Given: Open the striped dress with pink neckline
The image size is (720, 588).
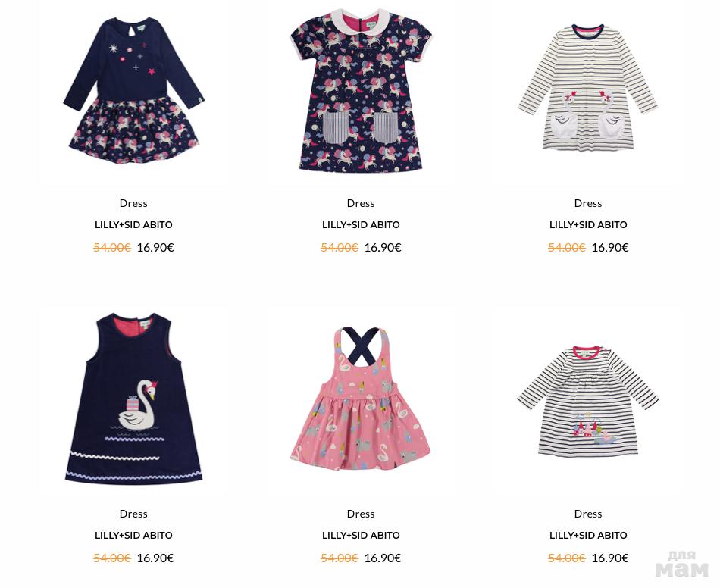Looking at the screenshot, I should pyautogui.click(x=588, y=401).
